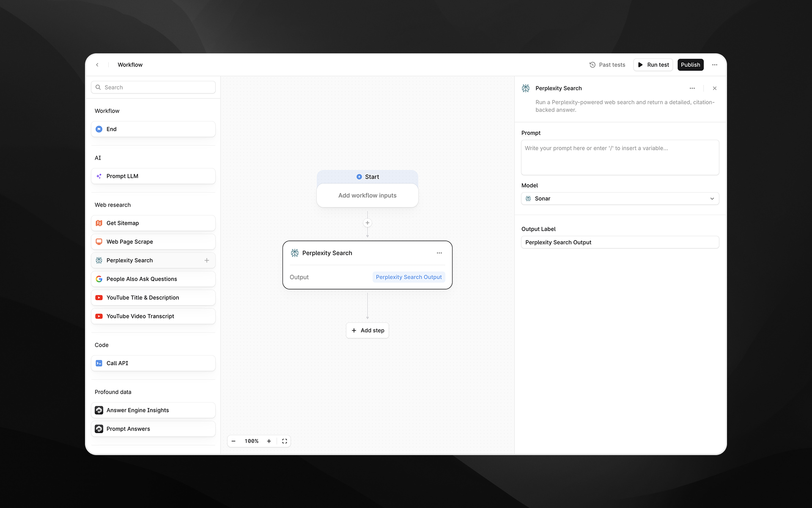Viewport: 812px width, 508px height.
Task: Open the top-bar more options menu
Action: tap(714, 65)
